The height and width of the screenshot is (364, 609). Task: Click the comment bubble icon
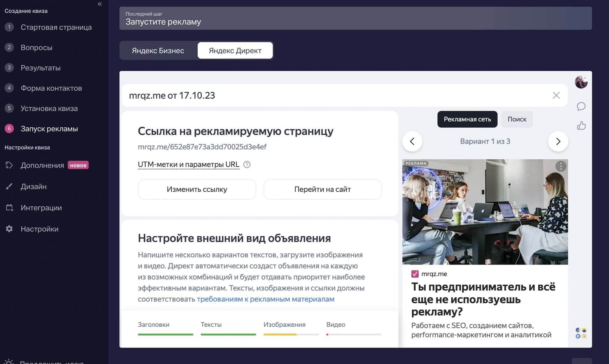pos(581,106)
